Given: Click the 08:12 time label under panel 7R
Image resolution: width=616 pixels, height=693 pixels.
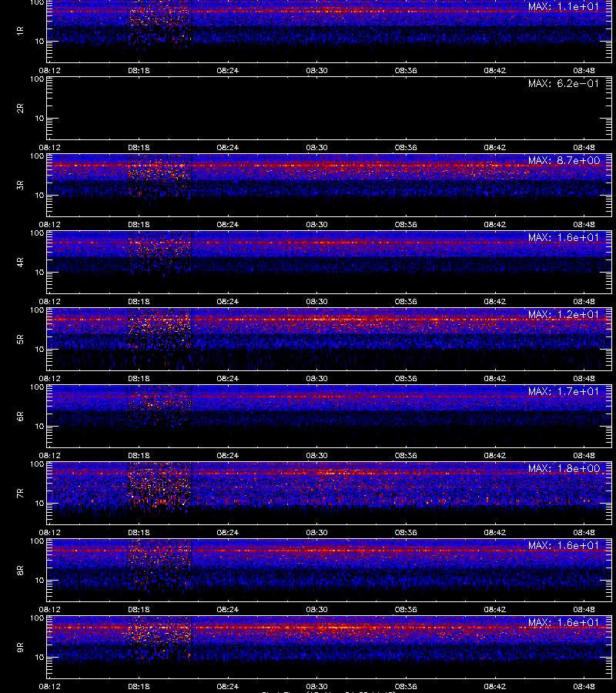Looking at the screenshot, I should 49,532.
